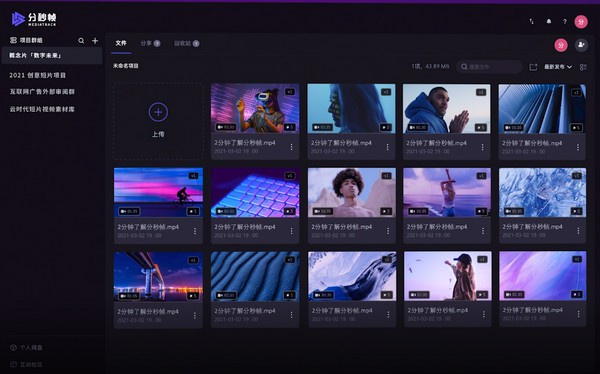Image resolution: width=600 pixels, height=374 pixels.
Task: Open project 2021 创意短片项目
Action: coord(38,75)
